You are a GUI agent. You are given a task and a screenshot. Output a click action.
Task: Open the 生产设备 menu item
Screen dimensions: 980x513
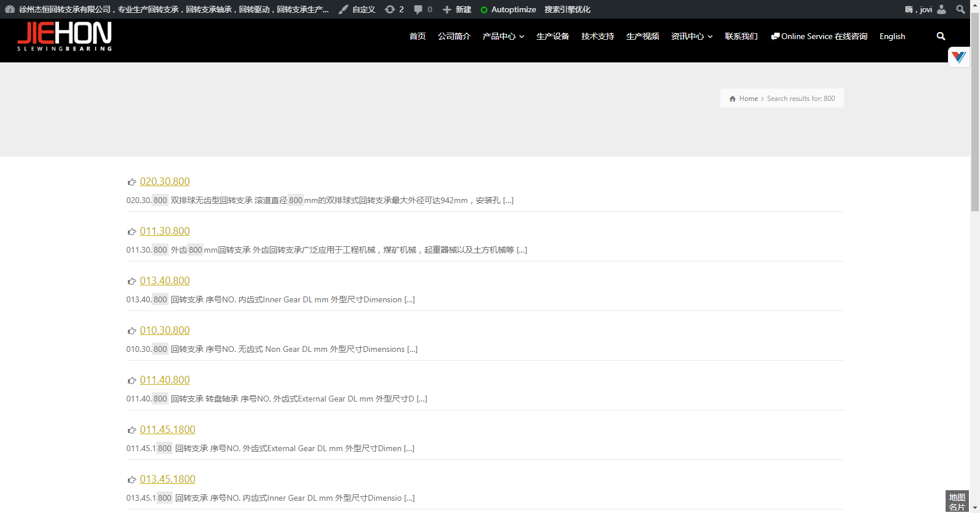pos(553,36)
